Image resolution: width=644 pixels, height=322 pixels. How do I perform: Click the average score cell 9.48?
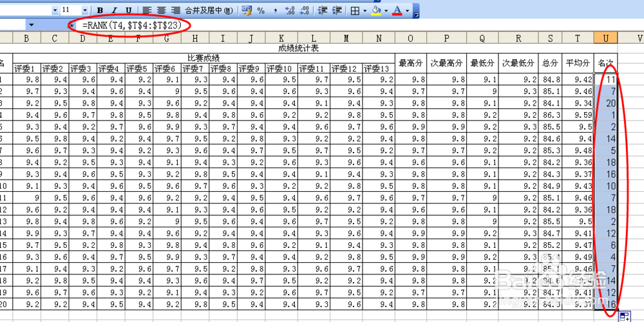578,150
